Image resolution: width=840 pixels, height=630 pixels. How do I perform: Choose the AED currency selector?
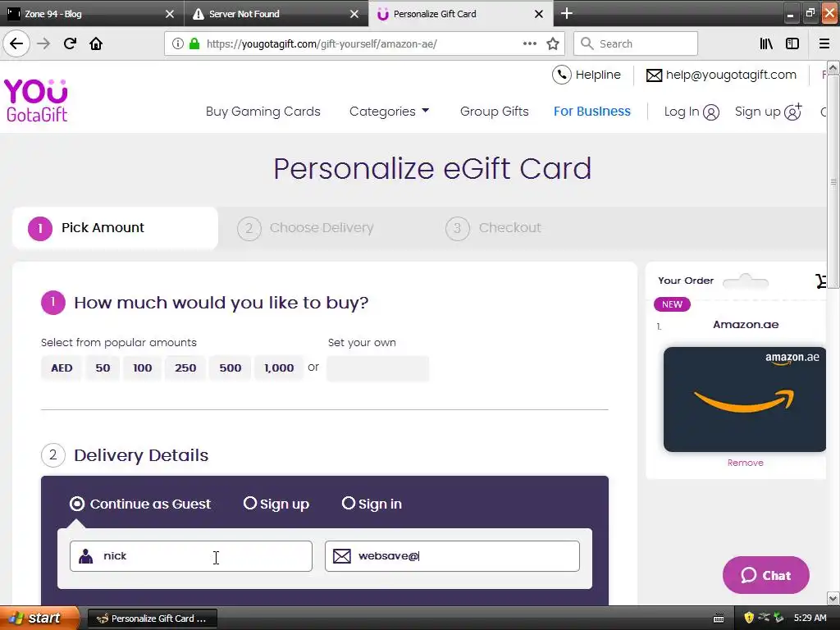(61, 368)
